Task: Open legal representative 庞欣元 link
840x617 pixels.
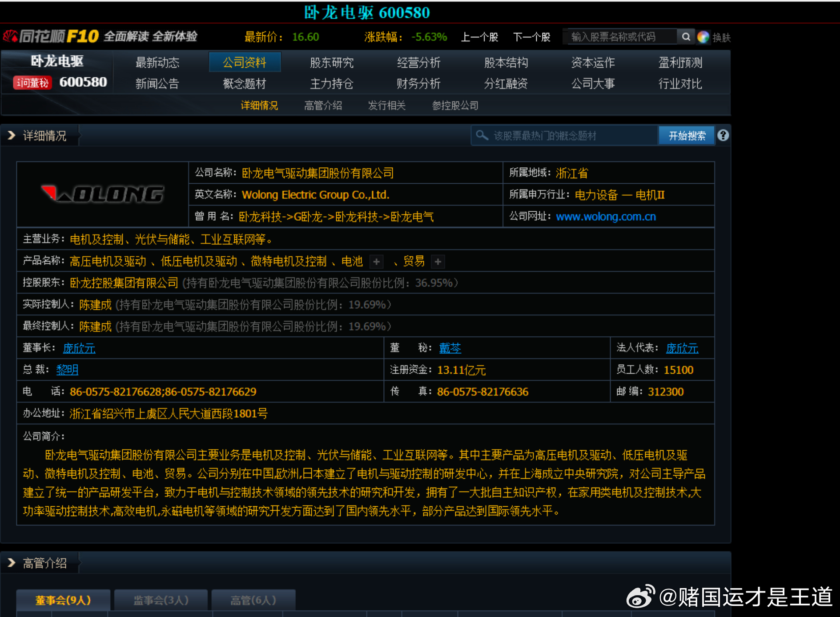Action: pos(682,348)
